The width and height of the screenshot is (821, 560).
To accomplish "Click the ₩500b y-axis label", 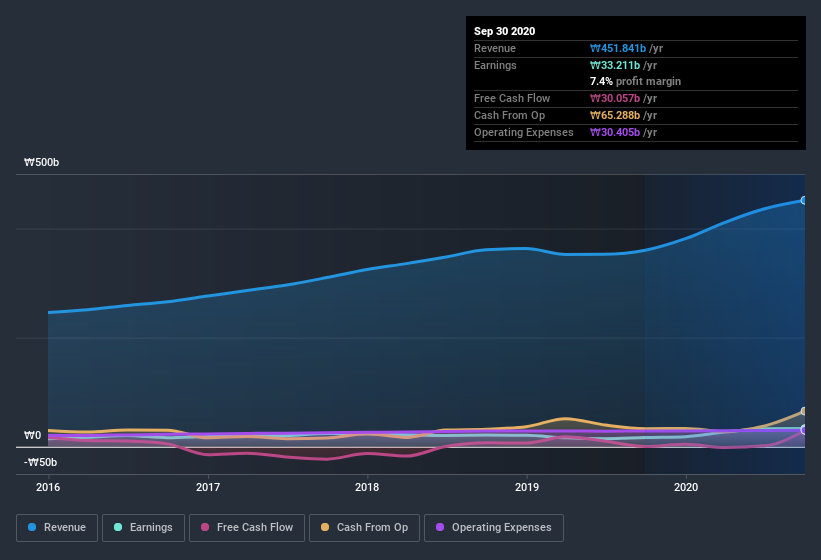I will point(41,162).
